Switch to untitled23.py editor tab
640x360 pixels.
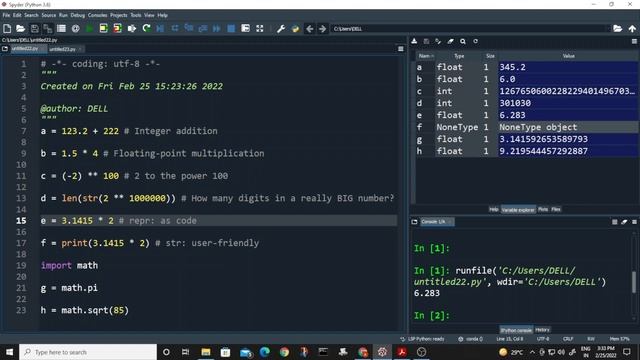pos(62,49)
